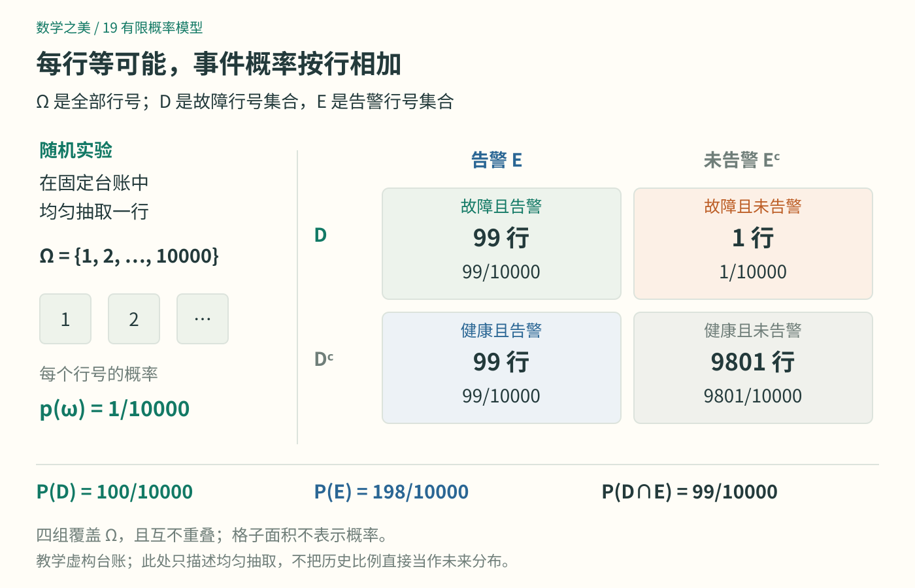This screenshot has height=588, width=915.
Task: Click the '故障且告警' card title
Action: point(501,206)
